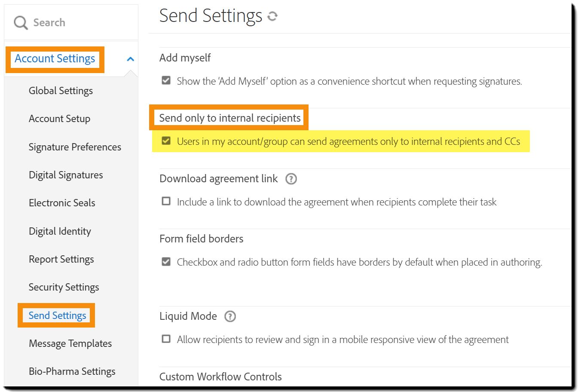Viewport: 578px width, 392px height.
Task: Enable Liquid Mode mobile responsive checkbox
Action: pos(166,339)
